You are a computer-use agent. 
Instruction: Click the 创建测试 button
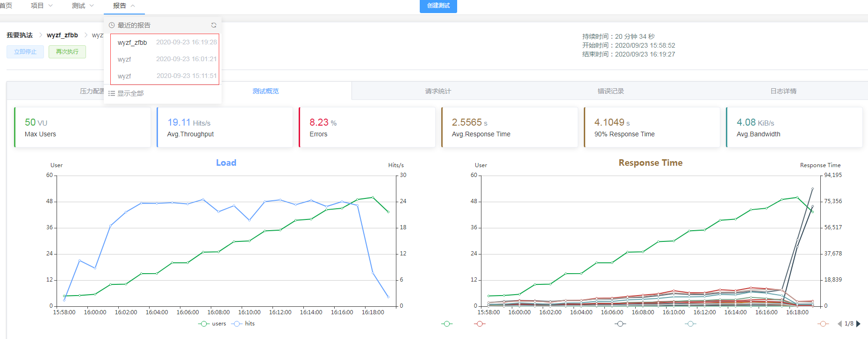coord(438,6)
